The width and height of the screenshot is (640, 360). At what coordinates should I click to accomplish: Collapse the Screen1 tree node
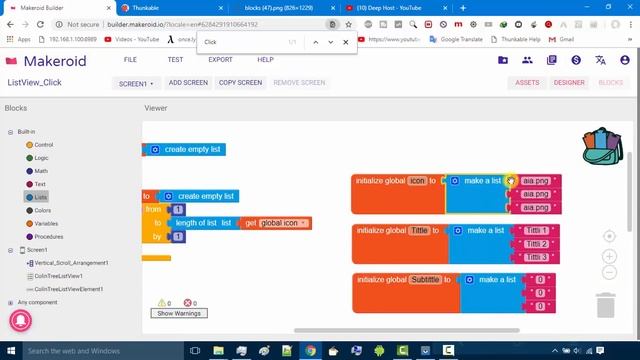(10, 250)
